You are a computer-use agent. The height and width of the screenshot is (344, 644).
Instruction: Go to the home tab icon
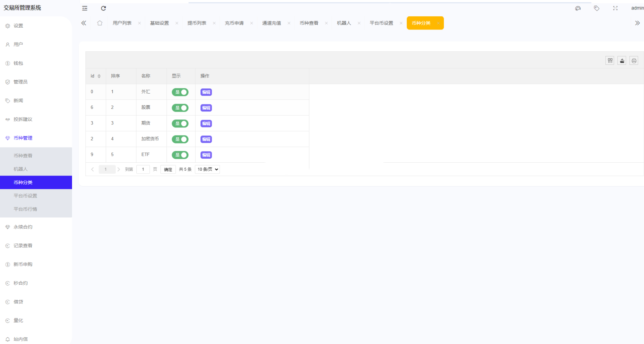click(x=100, y=23)
